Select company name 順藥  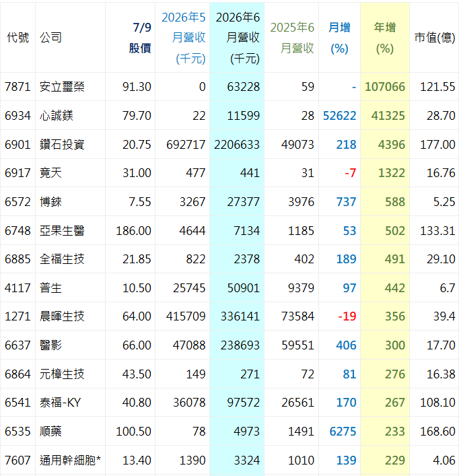[50, 432]
